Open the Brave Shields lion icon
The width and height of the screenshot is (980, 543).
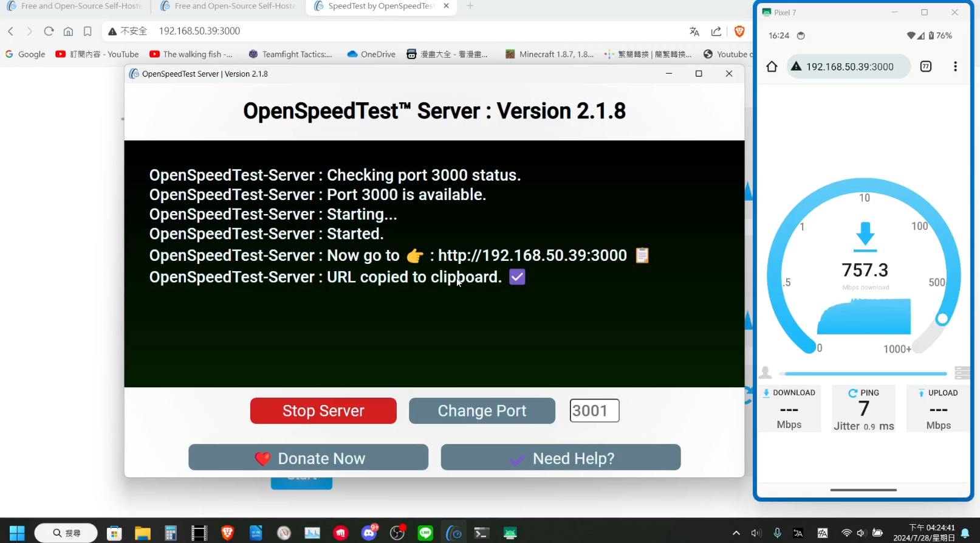(739, 32)
